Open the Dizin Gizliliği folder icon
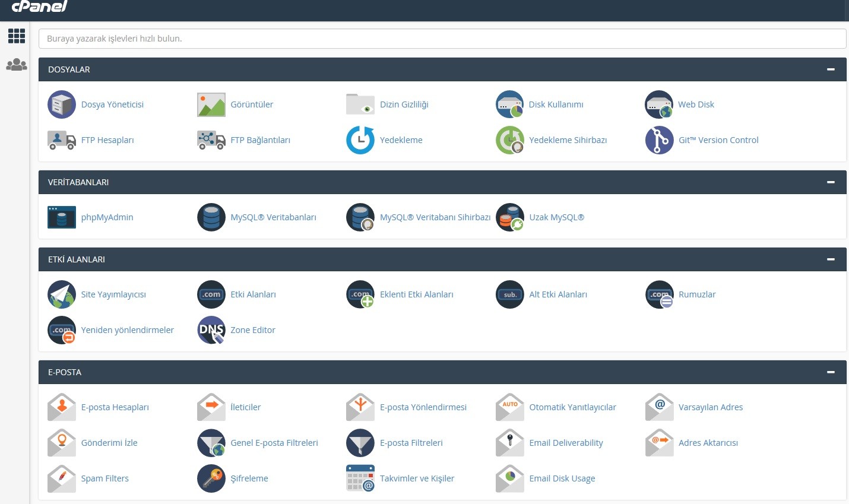849x504 pixels. pyautogui.click(x=360, y=104)
